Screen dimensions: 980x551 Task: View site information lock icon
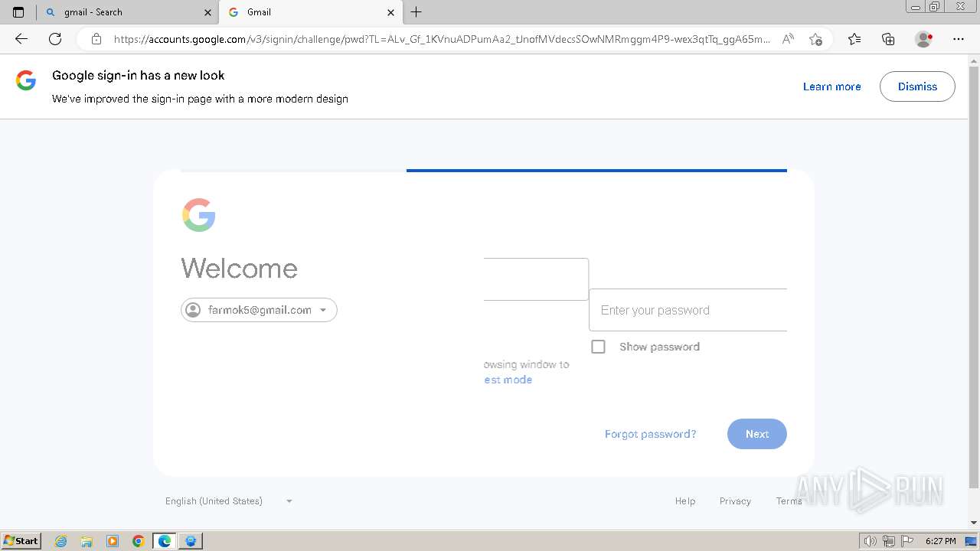[x=96, y=39]
